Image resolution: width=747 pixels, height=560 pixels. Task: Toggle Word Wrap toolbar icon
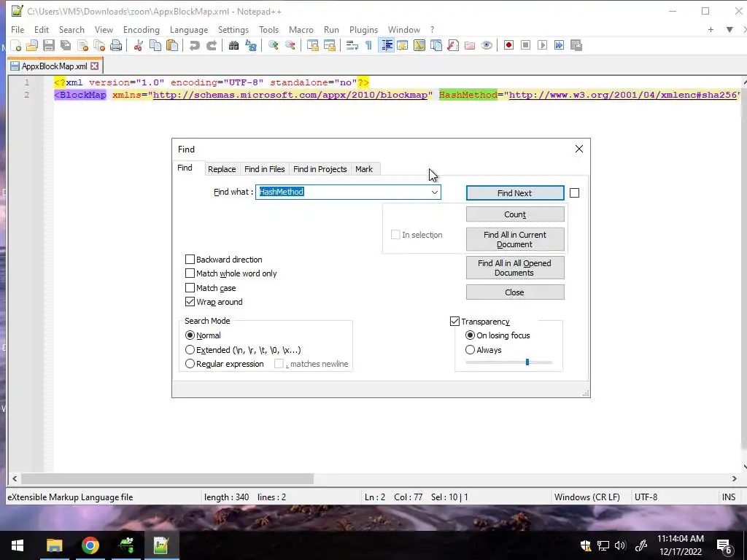(352, 45)
